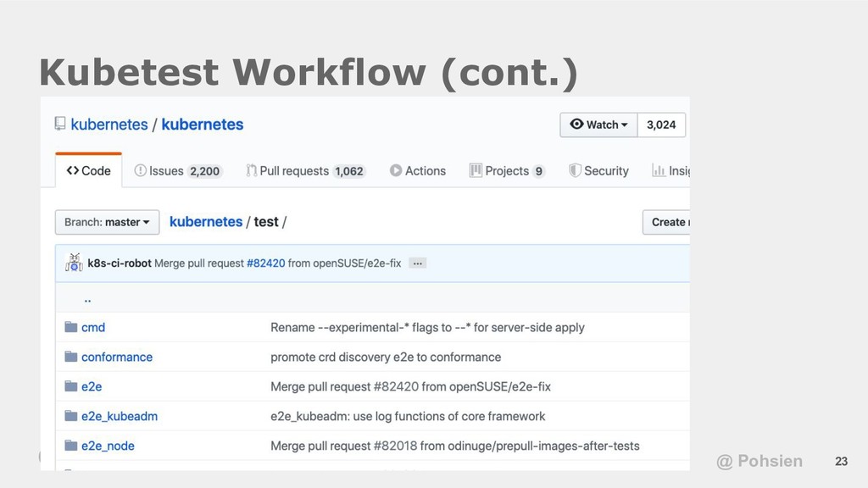
Task: Open the e2e folder
Action: [x=92, y=386]
